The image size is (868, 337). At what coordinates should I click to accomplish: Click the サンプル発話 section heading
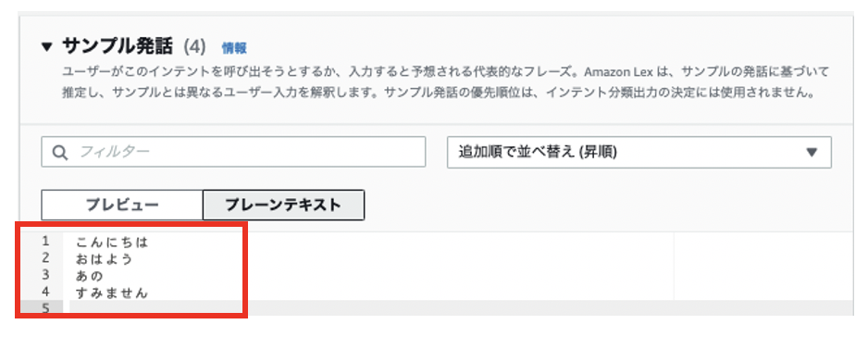pyautogui.click(x=118, y=47)
